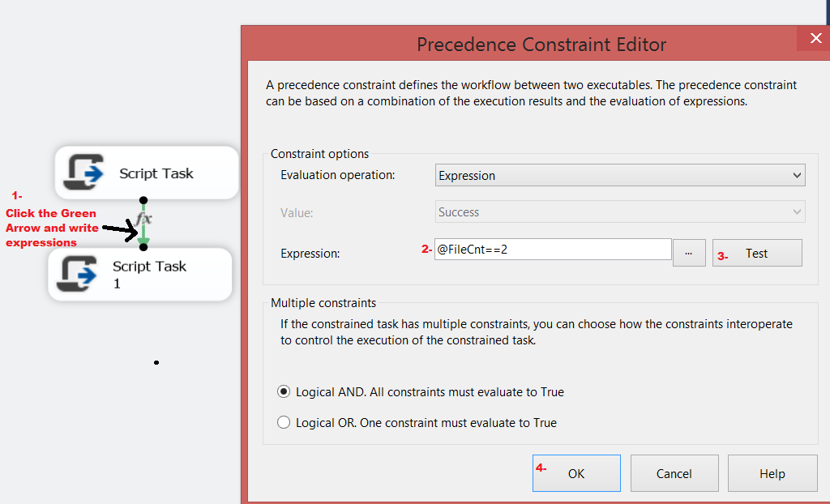This screenshot has width=830, height=504.
Task: Click the Cancel button
Action: click(x=674, y=473)
